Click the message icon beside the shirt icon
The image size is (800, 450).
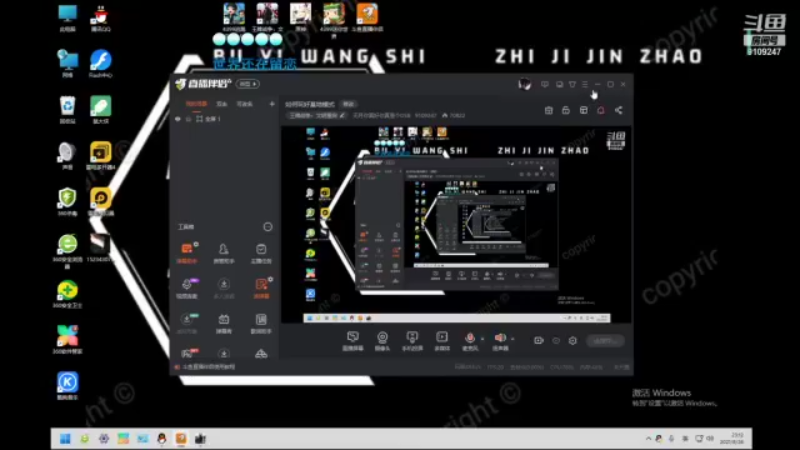pyautogui.click(x=559, y=84)
